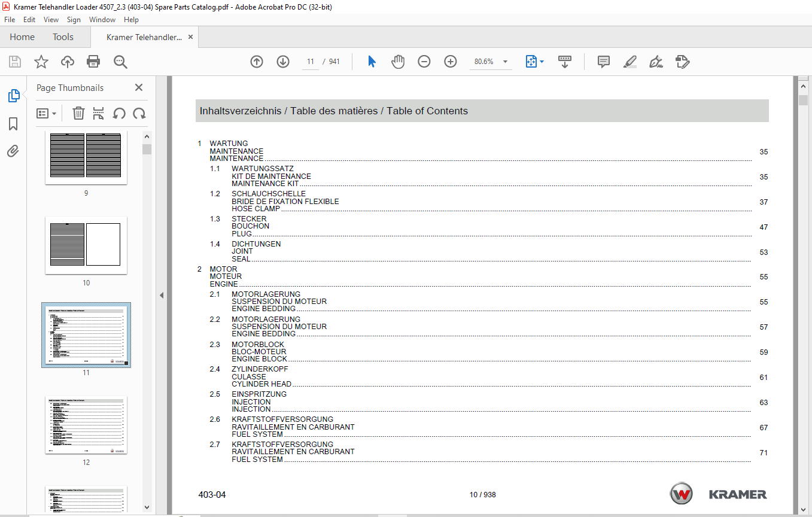Image resolution: width=812 pixels, height=517 pixels.
Task: Select page 10 thumbnail
Action: [86, 245]
